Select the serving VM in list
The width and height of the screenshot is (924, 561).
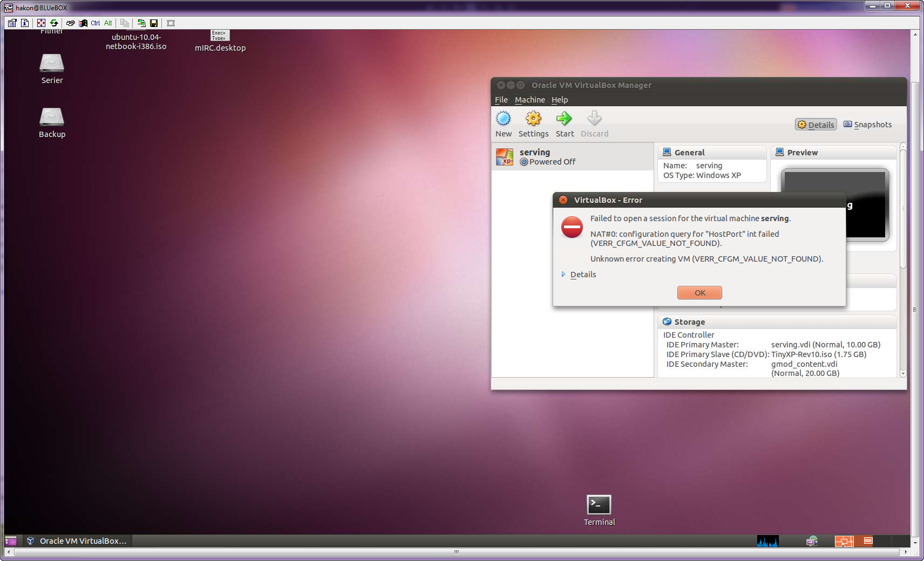(573, 157)
